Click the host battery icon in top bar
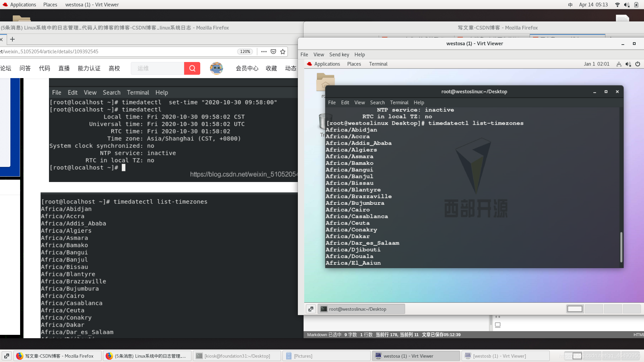 (x=636, y=5)
